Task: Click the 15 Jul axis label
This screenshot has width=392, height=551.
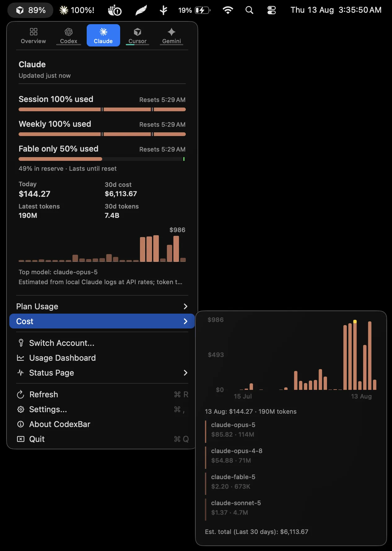Action: pos(243,396)
